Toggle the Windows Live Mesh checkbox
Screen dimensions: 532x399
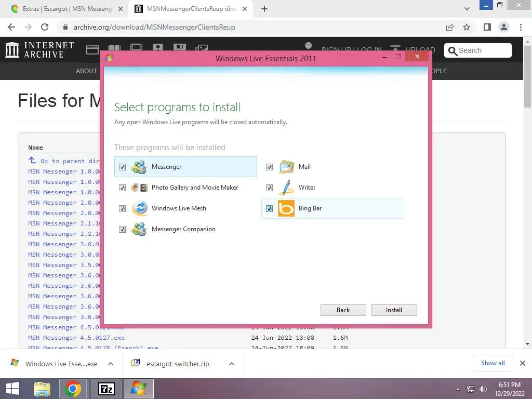coord(122,208)
